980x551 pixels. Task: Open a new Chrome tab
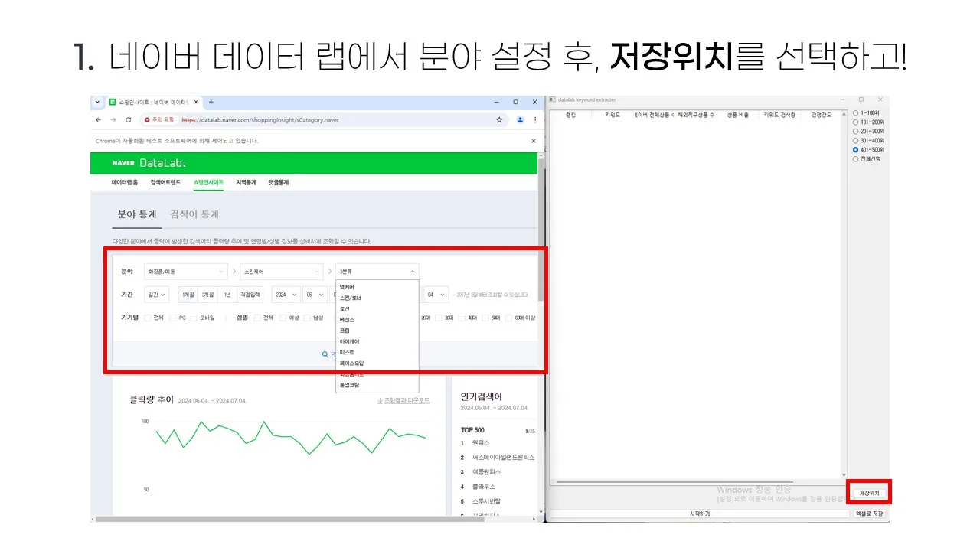pyautogui.click(x=211, y=102)
